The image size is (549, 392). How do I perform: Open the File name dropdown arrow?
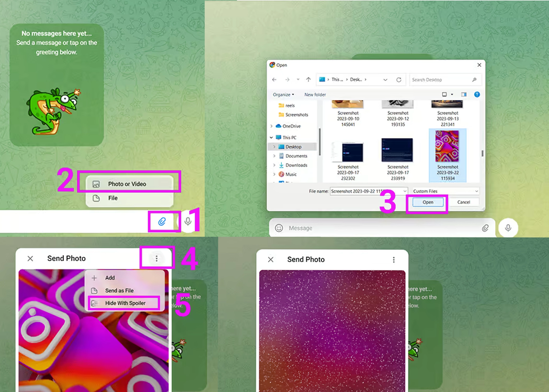[x=405, y=191]
